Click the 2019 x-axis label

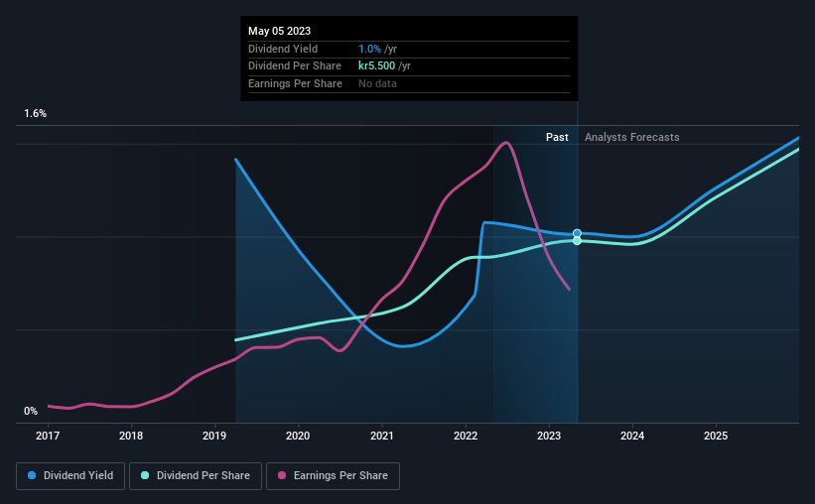(x=214, y=436)
